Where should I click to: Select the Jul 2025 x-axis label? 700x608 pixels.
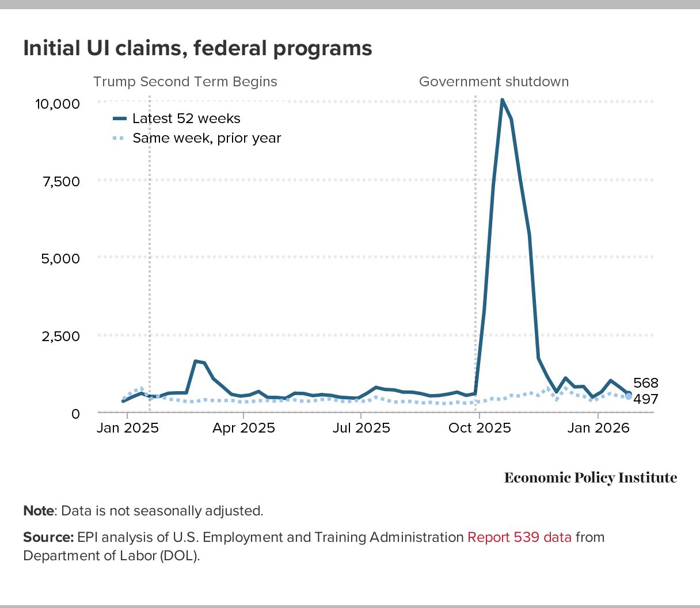pos(361,428)
